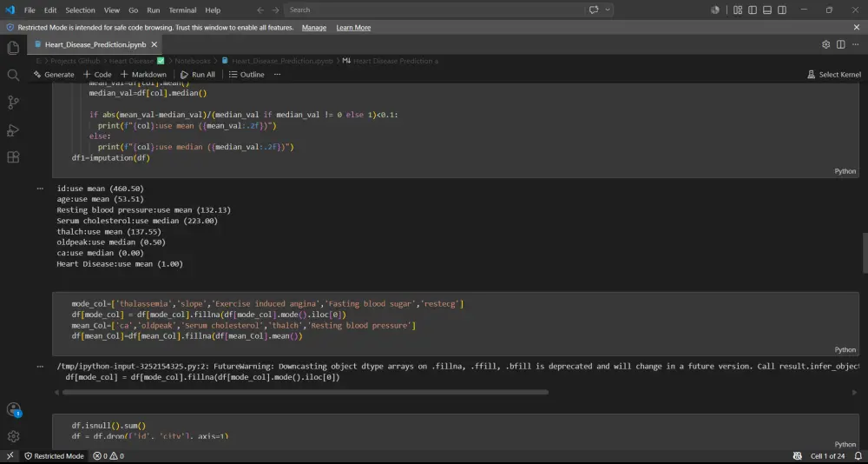Open the View menu

tap(112, 10)
